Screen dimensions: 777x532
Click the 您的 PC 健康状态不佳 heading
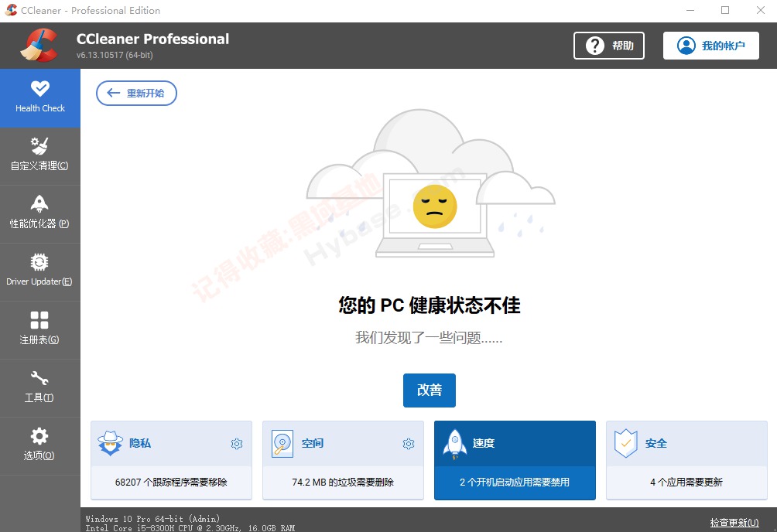pos(430,305)
